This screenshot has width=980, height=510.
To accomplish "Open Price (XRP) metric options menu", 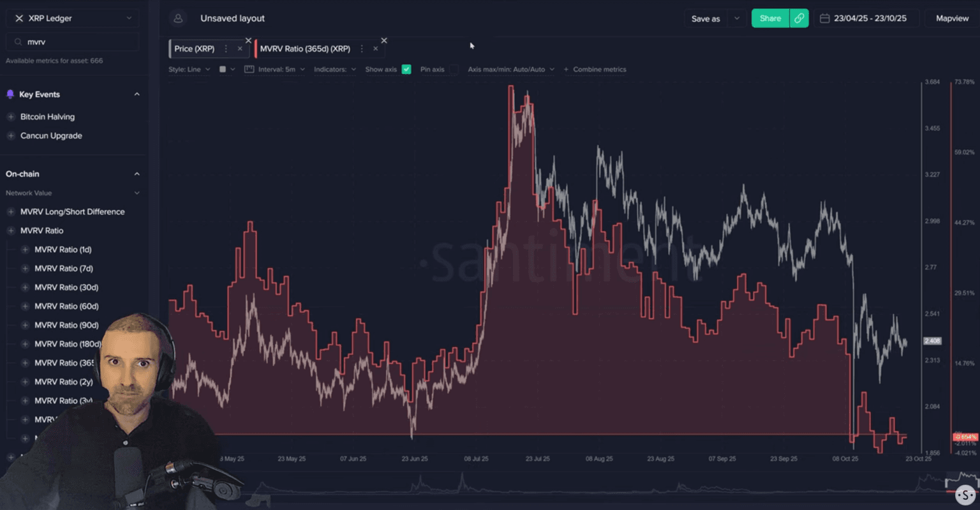I will point(226,49).
